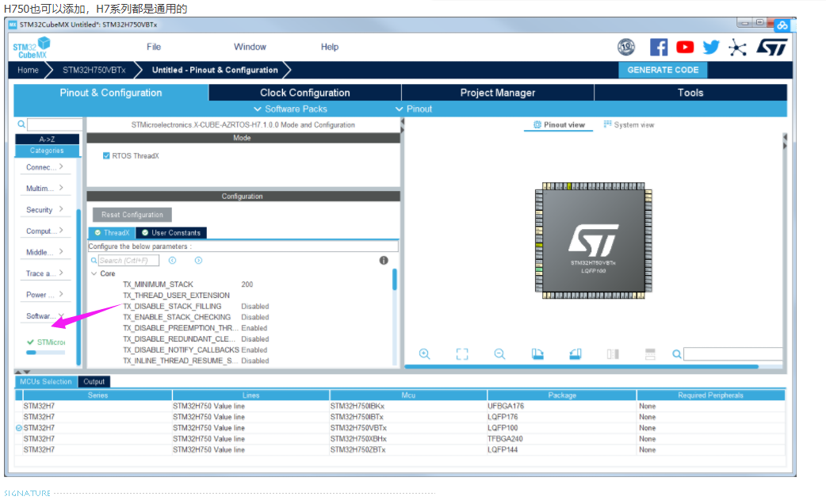This screenshot has width=826, height=504.
Task: Click the ST community network icon
Action: click(x=737, y=48)
